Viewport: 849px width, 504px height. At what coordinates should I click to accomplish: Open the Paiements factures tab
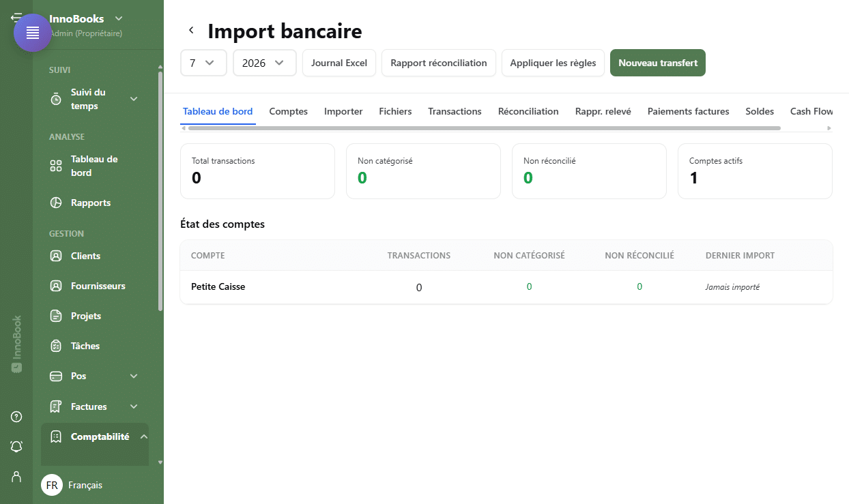(x=688, y=111)
